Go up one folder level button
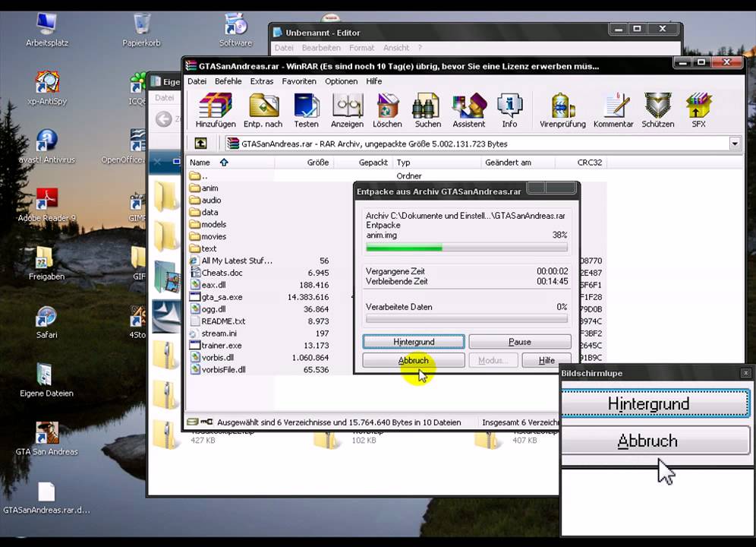 200,144
